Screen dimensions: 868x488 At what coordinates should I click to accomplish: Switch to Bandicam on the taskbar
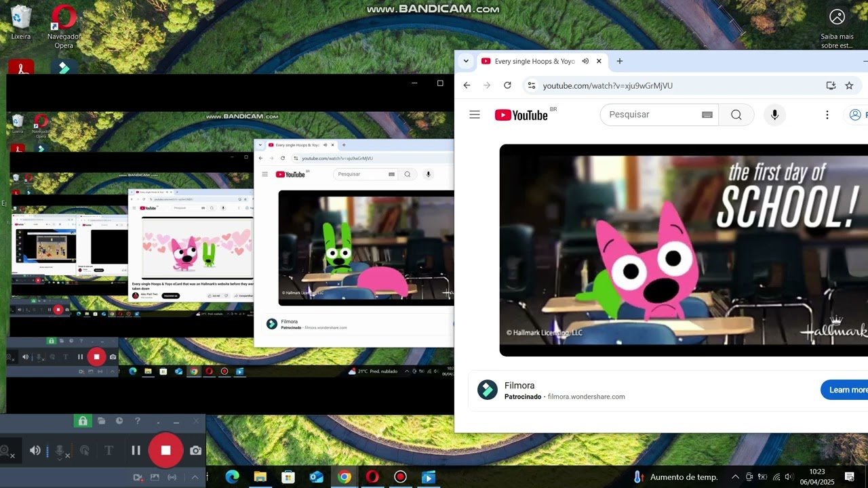(x=400, y=477)
